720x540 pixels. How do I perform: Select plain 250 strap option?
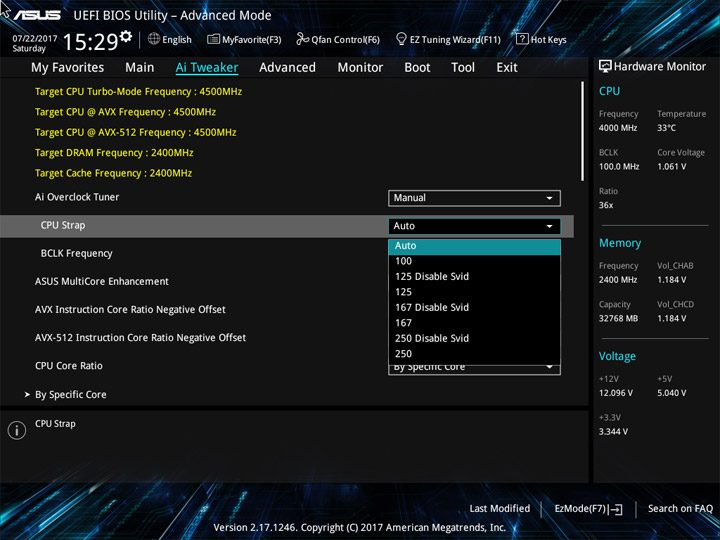point(474,354)
